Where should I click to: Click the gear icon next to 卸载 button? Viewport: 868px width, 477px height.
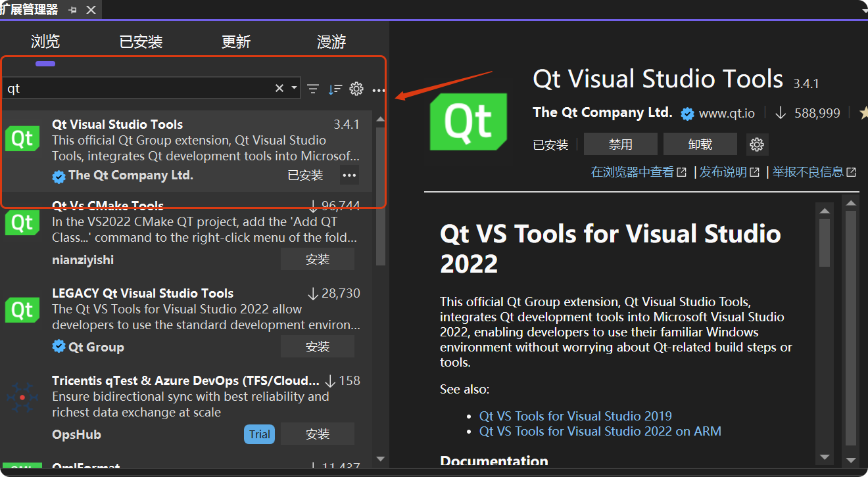coord(757,144)
